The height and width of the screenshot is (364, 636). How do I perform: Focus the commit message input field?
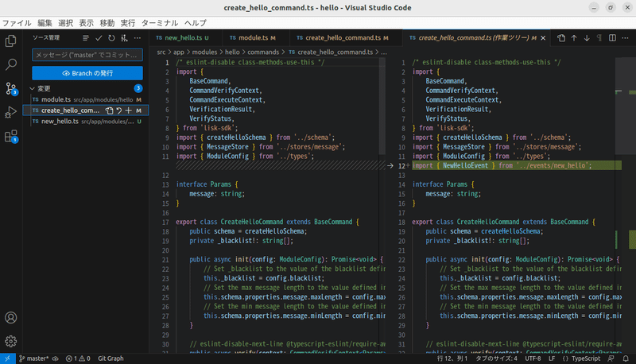[87, 55]
